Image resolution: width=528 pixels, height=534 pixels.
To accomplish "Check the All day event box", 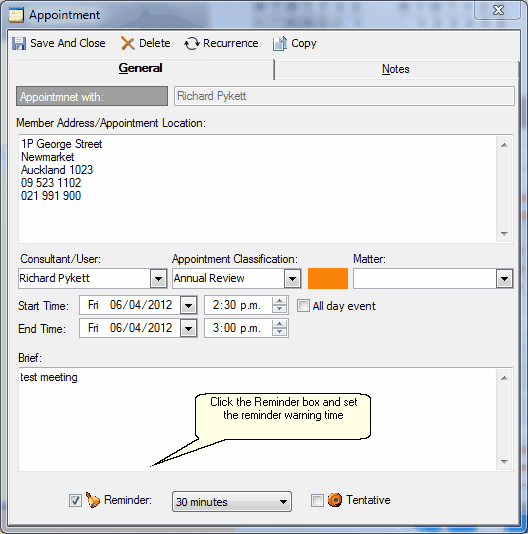I will click(x=303, y=305).
